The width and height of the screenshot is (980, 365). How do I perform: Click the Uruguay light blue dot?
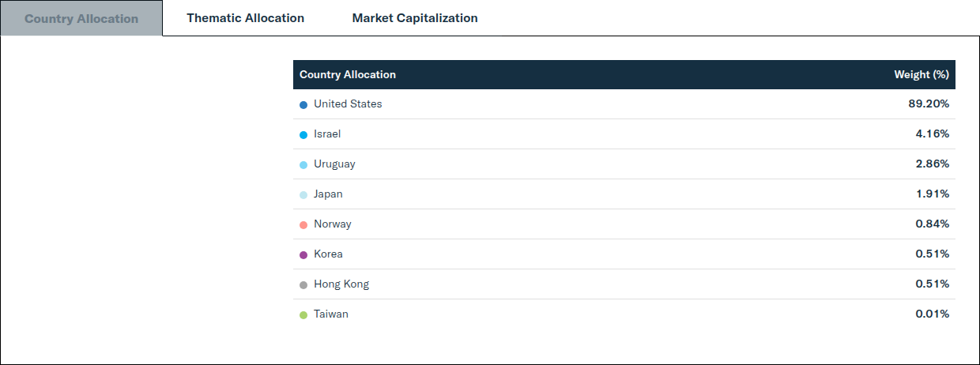(303, 164)
